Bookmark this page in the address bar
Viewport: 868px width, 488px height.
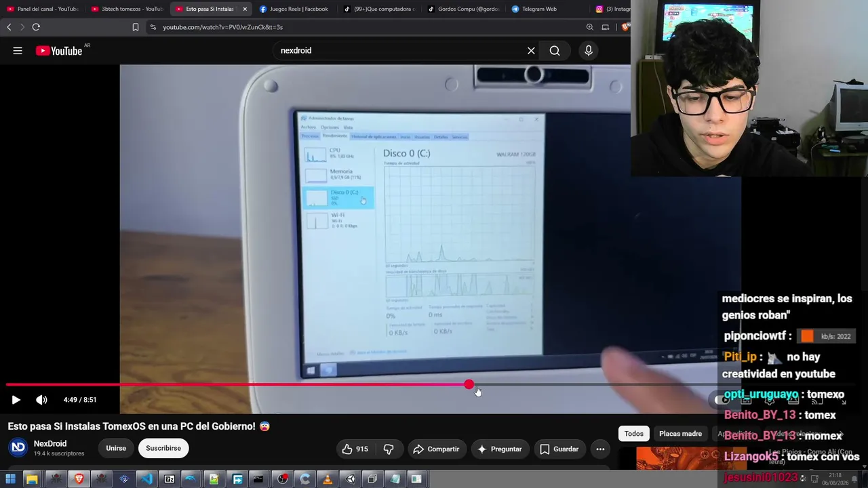point(136,27)
